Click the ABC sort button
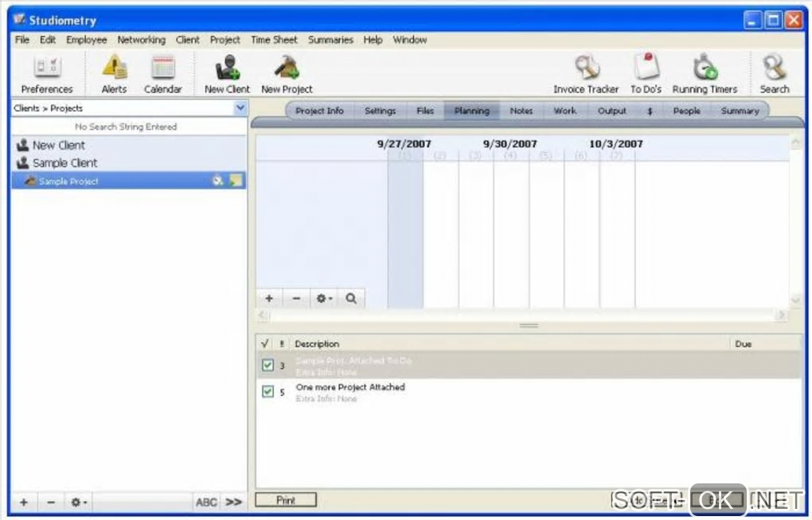Viewport: 812px width, 520px height. tap(206, 502)
